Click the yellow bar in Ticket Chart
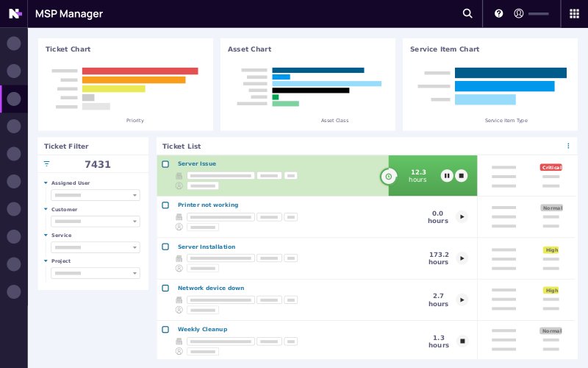The width and height of the screenshot is (588, 368). point(114,88)
